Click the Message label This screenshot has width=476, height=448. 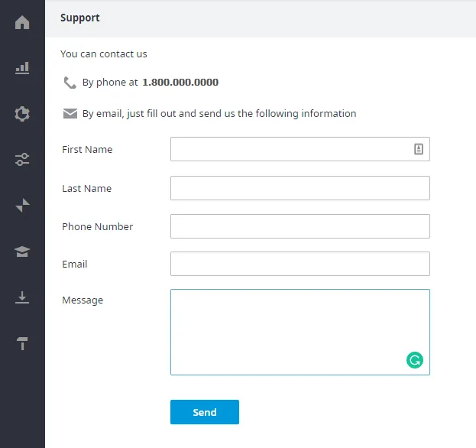83,300
